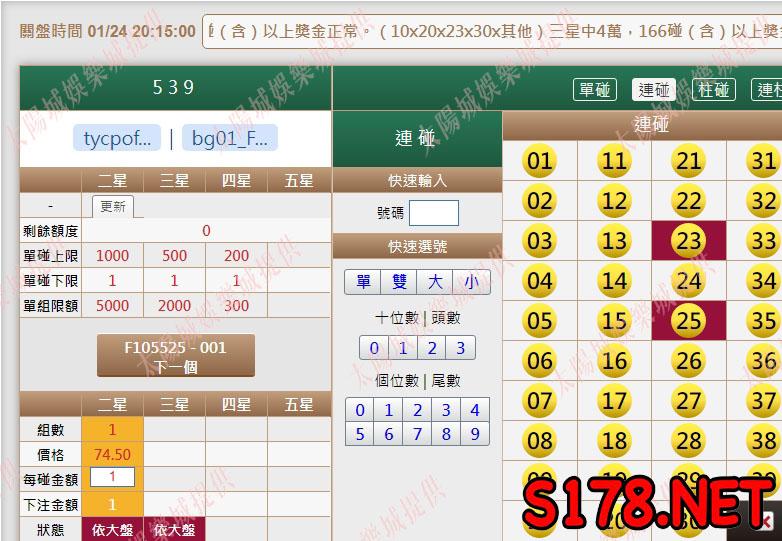Click the 二星 依大盤 status cell
Screen dimensions: 782x541
[112, 529]
